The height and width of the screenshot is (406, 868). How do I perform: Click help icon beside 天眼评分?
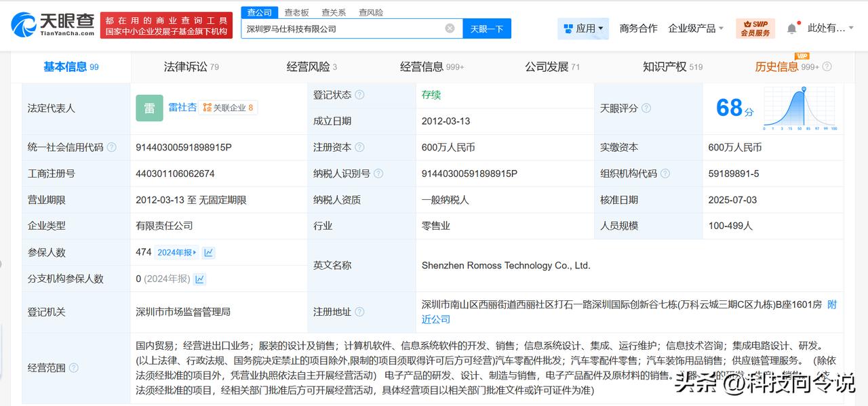tap(646, 108)
